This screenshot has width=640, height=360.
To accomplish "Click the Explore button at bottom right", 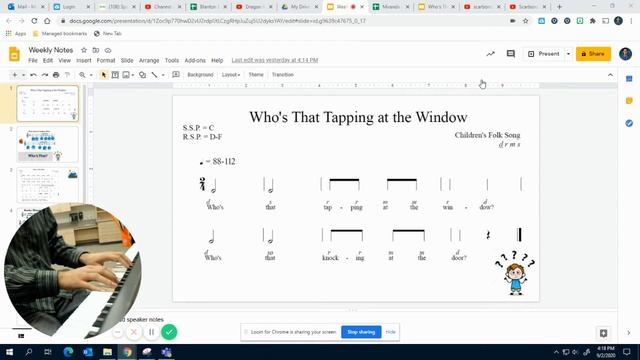I will click(x=604, y=333).
